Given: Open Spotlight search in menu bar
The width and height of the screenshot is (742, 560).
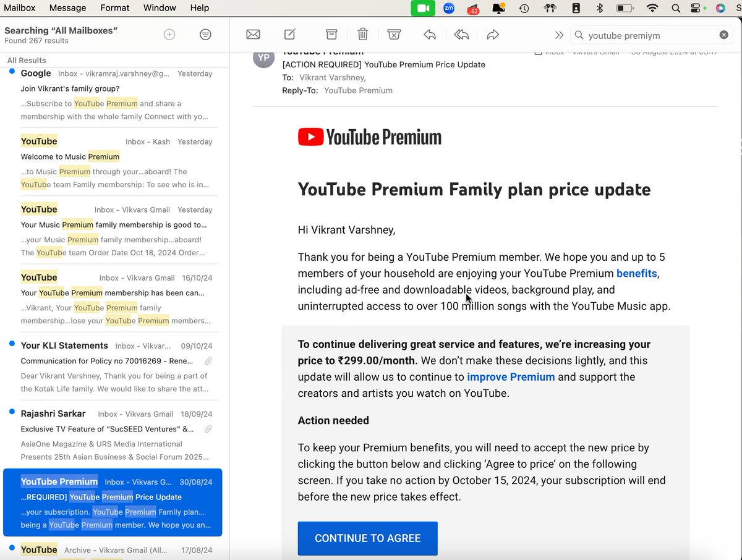Looking at the screenshot, I should click(x=676, y=8).
